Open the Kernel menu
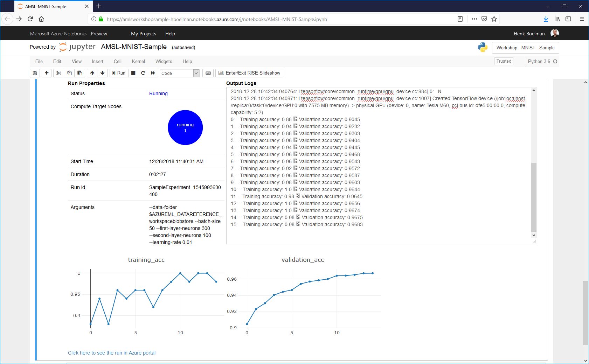 [x=138, y=61]
